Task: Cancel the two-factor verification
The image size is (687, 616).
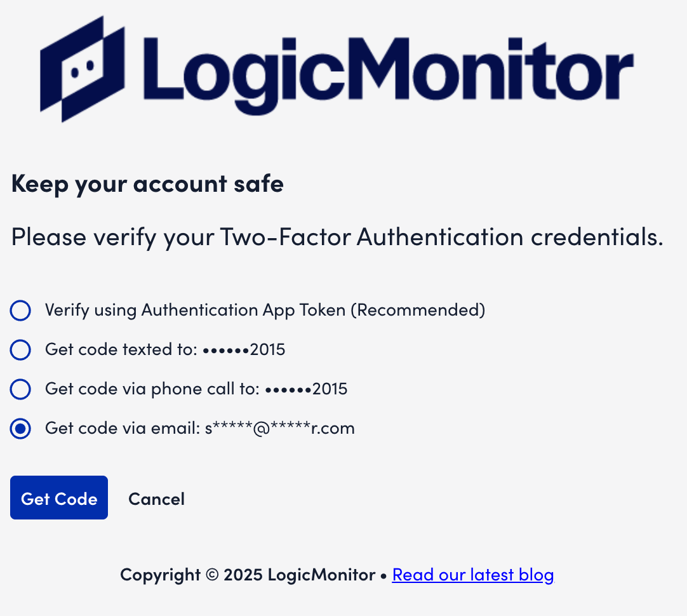Action: coord(156,499)
